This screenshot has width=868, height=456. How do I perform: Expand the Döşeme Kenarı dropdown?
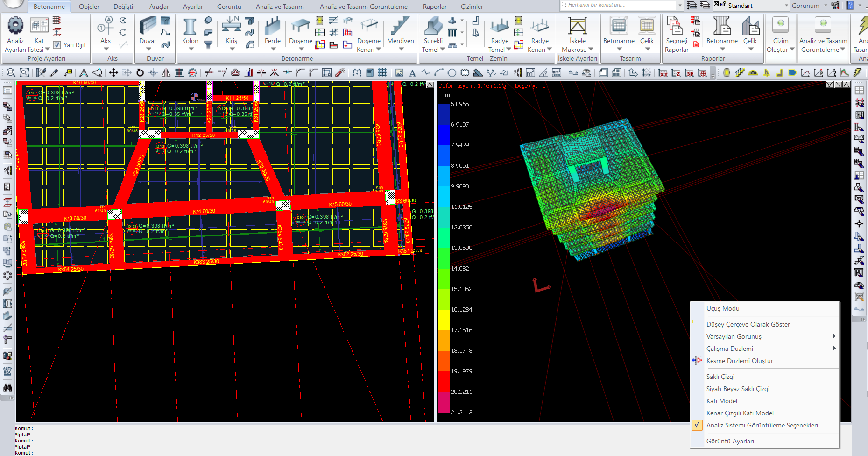[378, 49]
